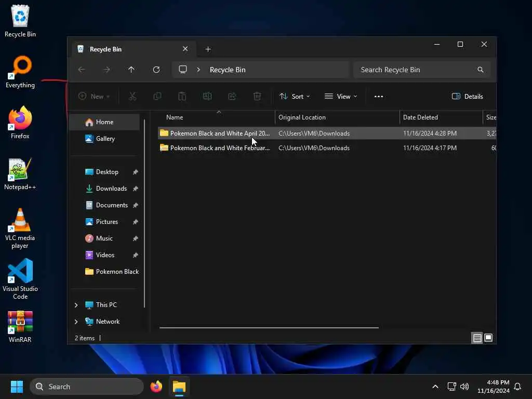
Task: Click 11/16/2024 4:17 PM date cell
Action: [430, 148]
